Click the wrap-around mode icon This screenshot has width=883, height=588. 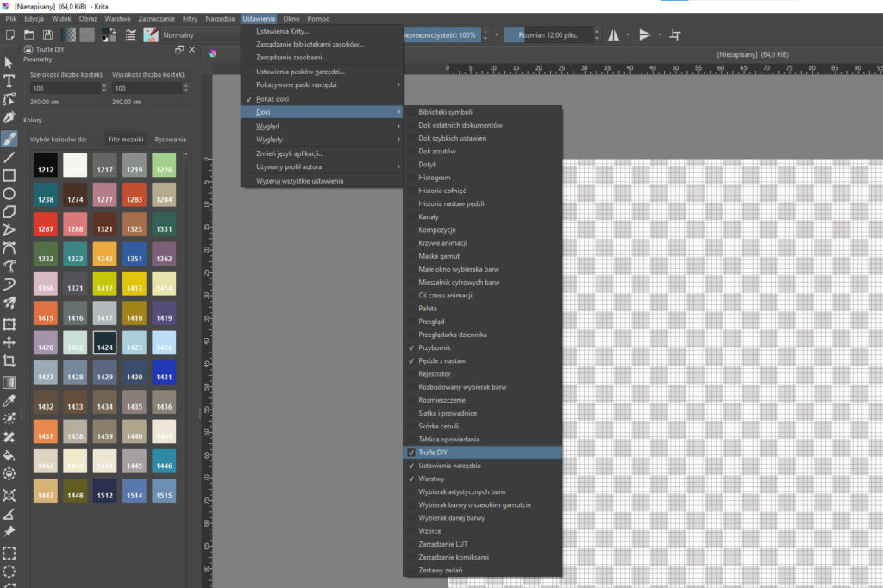[675, 34]
